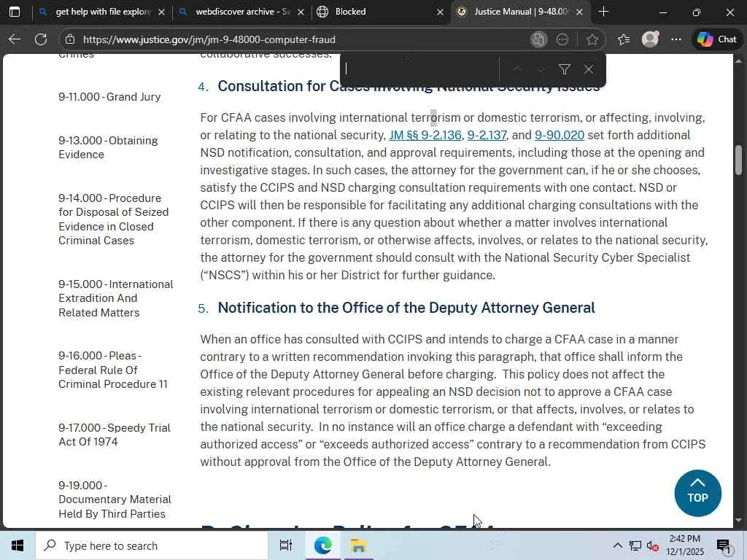Screen dimensions: 747x560
Task: Go to previous find result arrow
Action: click(517, 69)
